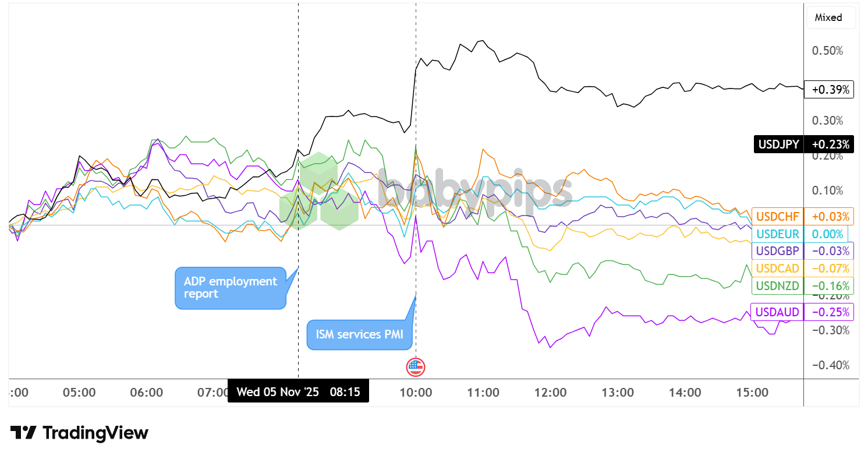The width and height of the screenshot is (868, 459).
Task: Click the 0.50% price scale label
Action: point(827,51)
